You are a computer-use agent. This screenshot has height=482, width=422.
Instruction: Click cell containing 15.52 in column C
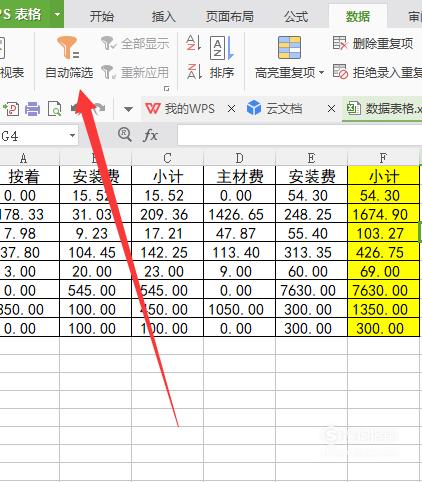pyautogui.click(x=167, y=195)
